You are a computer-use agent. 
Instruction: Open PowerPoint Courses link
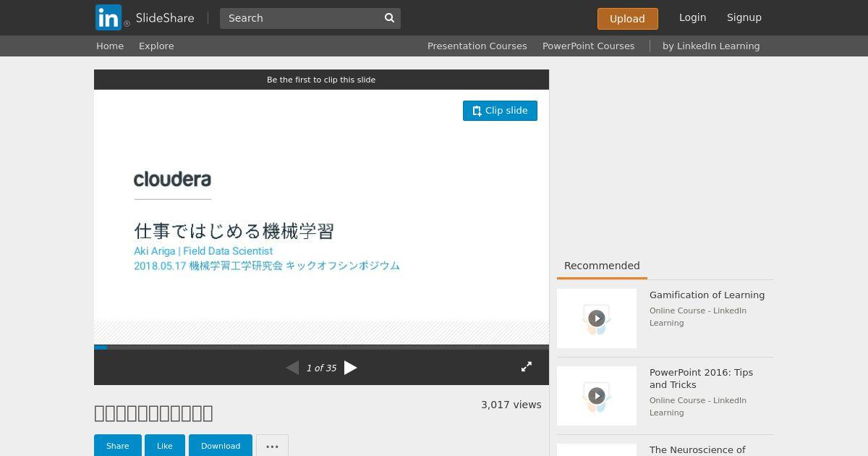click(x=588, y=46)
